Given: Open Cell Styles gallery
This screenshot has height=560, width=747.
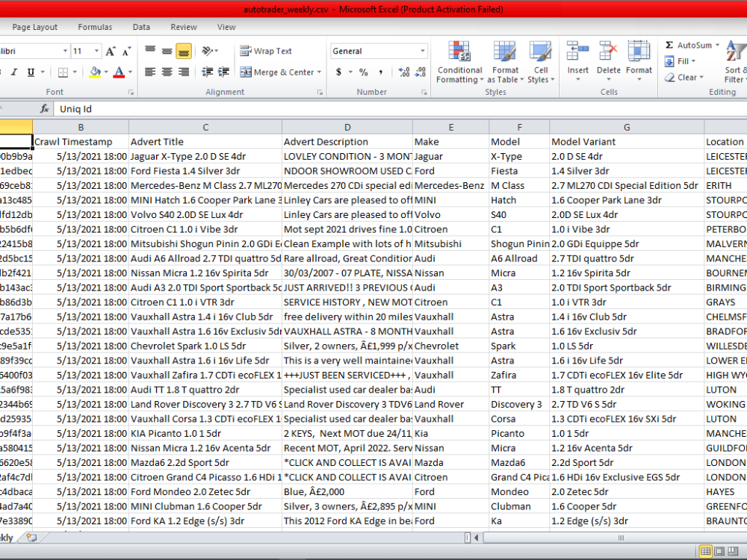Looking at the screenshot, I should coord(541,62).
